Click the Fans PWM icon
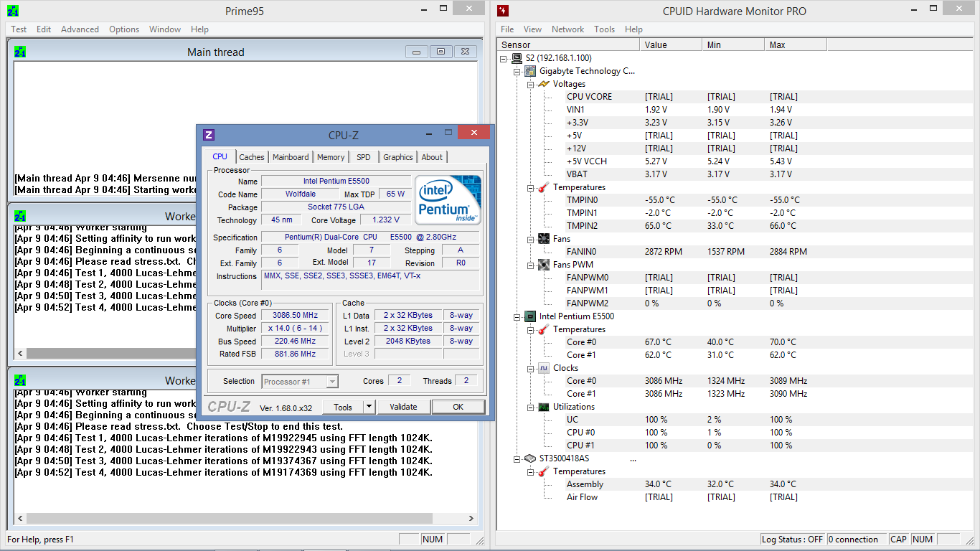 click(x=544, y=265)
